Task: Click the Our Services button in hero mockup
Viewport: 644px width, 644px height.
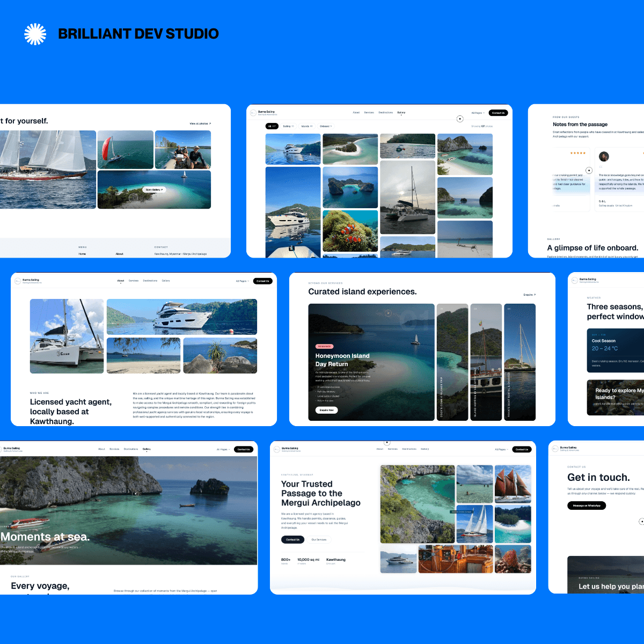Action: (319, 539)
